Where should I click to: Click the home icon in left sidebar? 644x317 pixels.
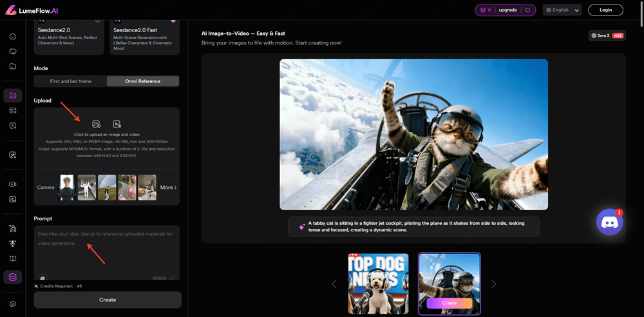12,36
